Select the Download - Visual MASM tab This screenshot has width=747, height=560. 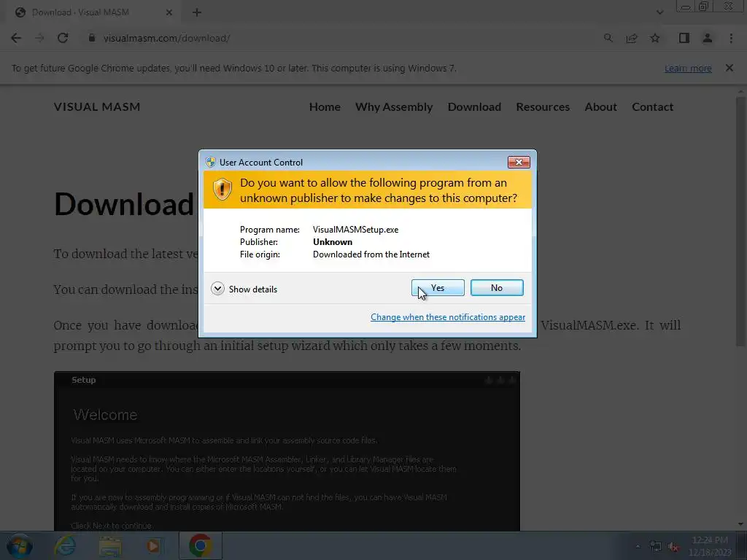(x=93, y=12)
